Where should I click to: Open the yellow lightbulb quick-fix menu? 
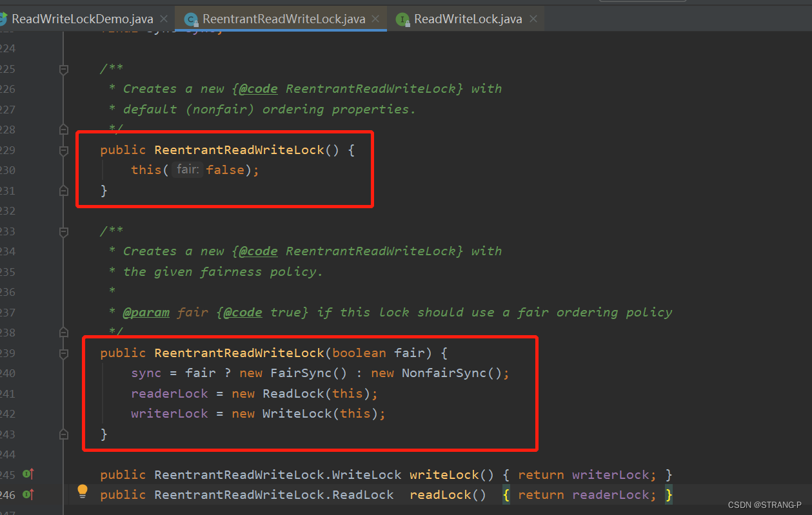click(x=82, y=491)
